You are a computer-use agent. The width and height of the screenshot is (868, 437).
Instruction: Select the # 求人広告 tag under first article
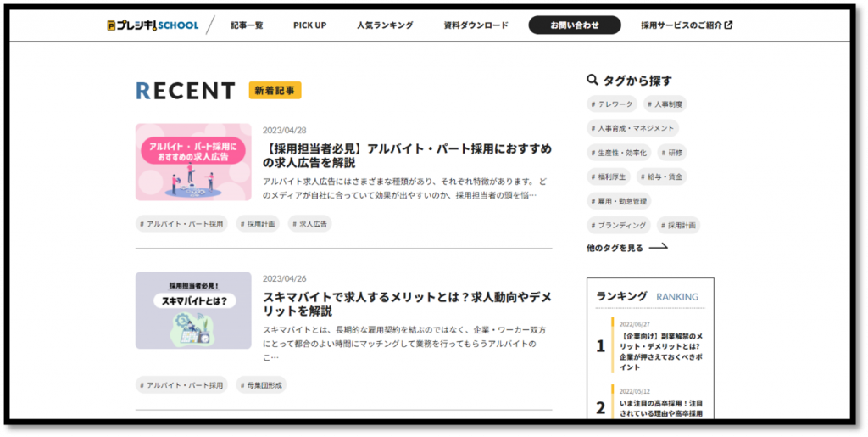[310, 224]
